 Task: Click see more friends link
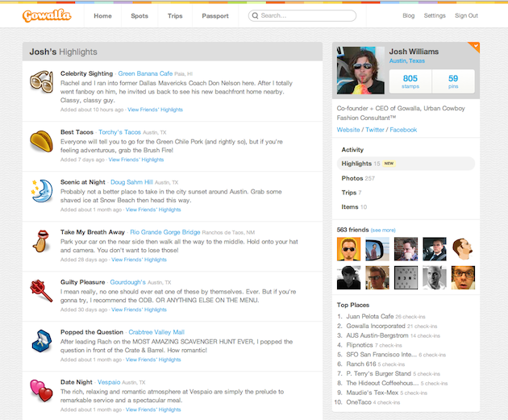point(383,231)
